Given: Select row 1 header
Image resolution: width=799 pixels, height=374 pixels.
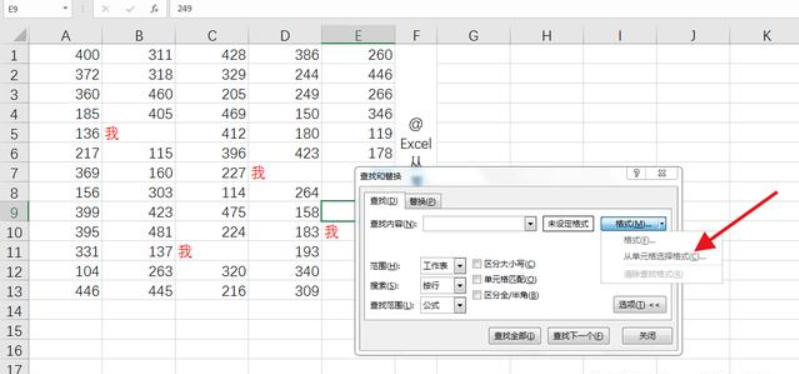Looking at the screenshot, I should pyautogui.click(x=14, y=55).
